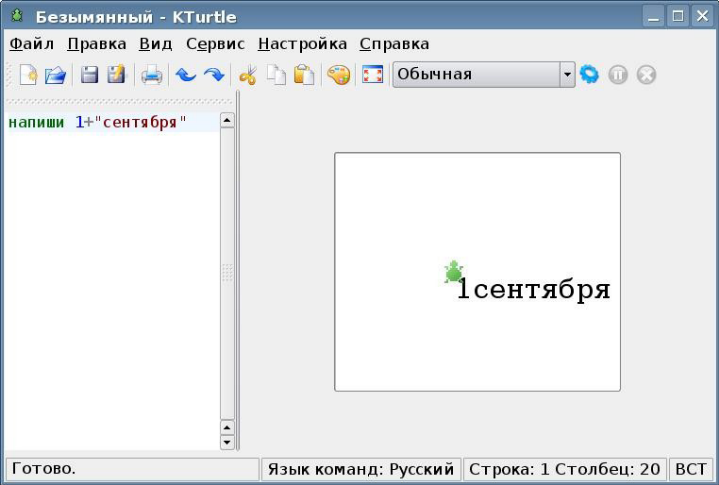The height and width of the screenshot is (485, 719).
Task: Click the ВСТ insert mode indicator
Action: pos(690,469)
